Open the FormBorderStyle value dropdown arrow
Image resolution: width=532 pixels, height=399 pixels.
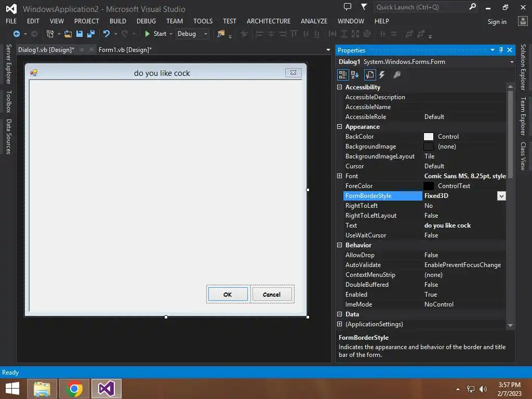tap(501, 196)
